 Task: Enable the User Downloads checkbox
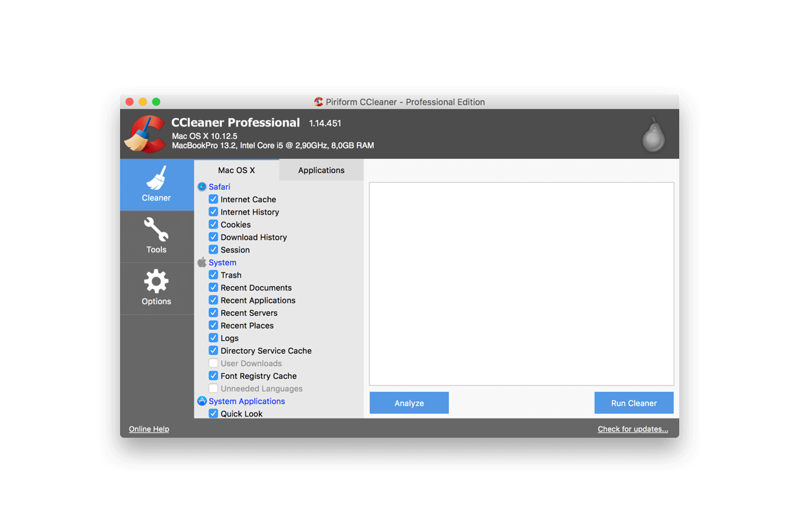point(213,363)
